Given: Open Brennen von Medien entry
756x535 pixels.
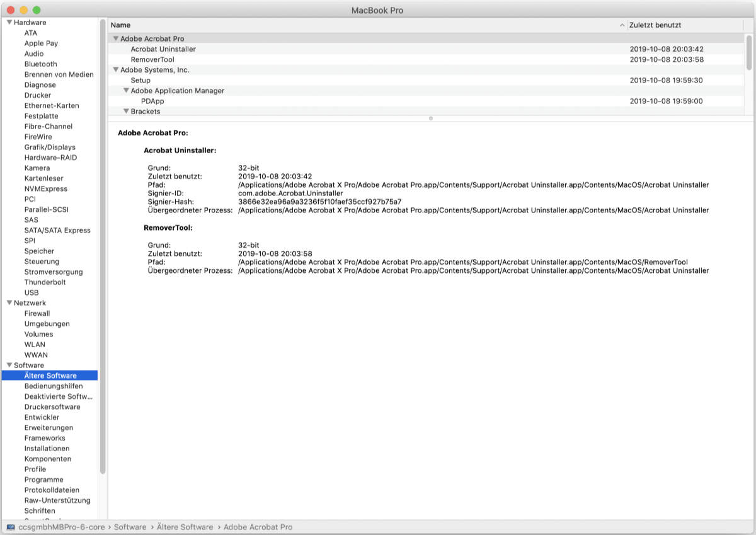Looking at the screenshot, I should (x=59, y=74).
